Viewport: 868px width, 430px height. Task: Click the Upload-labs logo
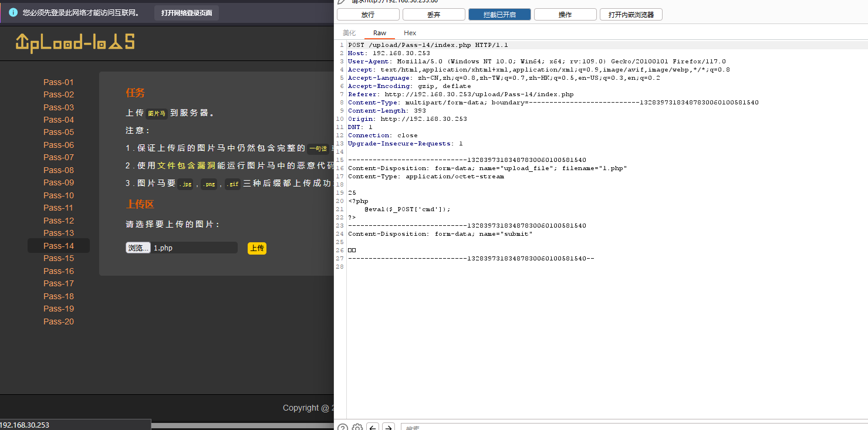pyautogui.click(x=75, y=42)
